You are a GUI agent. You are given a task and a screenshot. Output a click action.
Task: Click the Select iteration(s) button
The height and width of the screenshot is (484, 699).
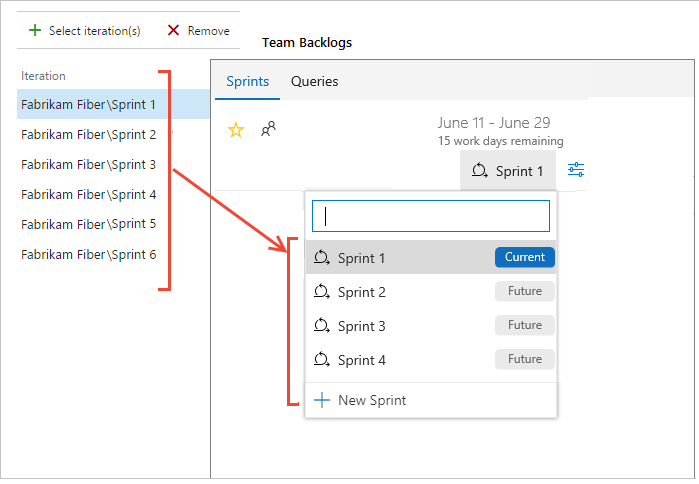84,30
